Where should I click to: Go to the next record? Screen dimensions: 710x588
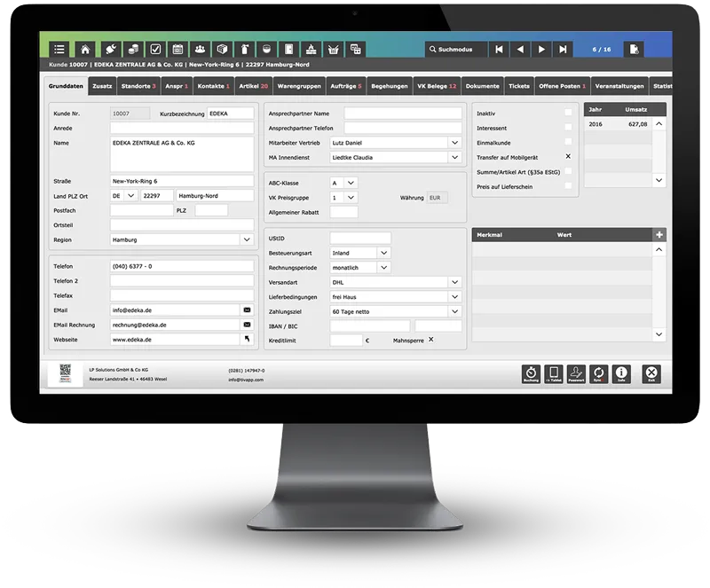541,49
